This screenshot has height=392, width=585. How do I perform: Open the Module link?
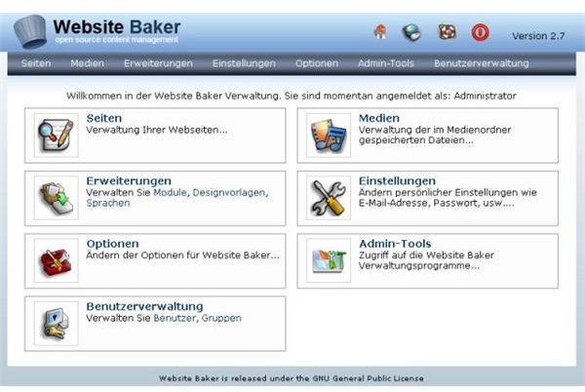click(x=170, y=192)
